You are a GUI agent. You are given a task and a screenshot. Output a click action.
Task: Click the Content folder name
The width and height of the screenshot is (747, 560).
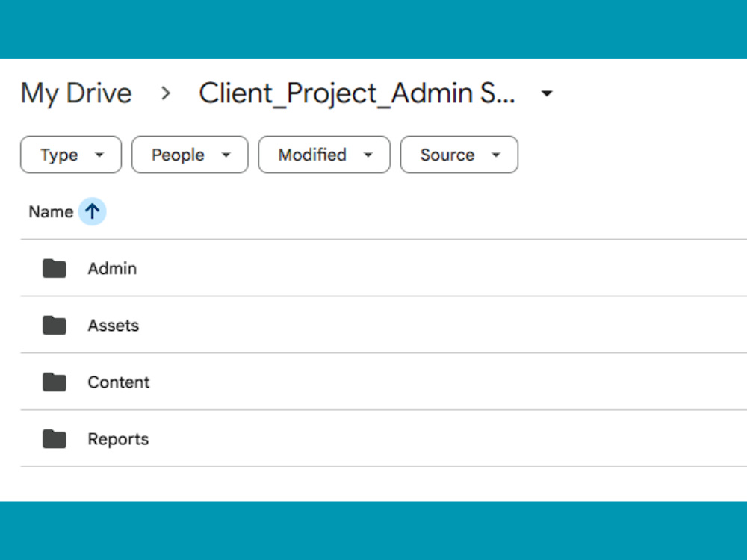(x=119, y=382)
